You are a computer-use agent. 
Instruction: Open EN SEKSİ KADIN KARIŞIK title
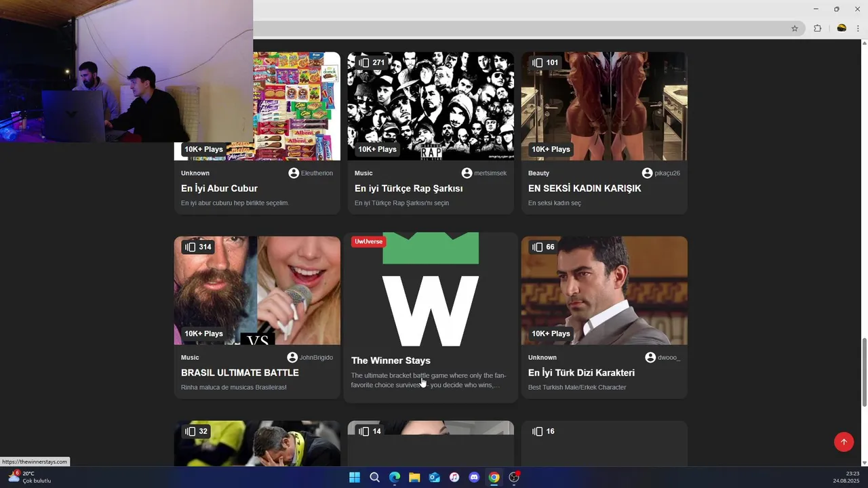pyautogui.click(x=585, y=188)
